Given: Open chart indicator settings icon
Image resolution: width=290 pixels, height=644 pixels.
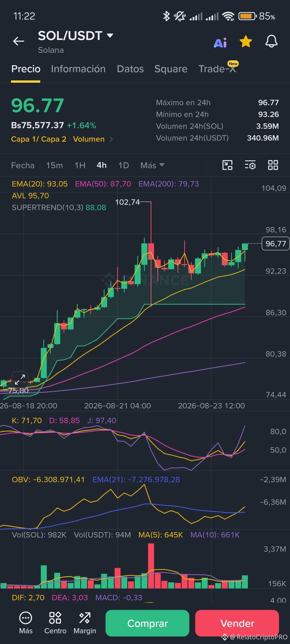Looking at the screenshot, I should 250,165.
